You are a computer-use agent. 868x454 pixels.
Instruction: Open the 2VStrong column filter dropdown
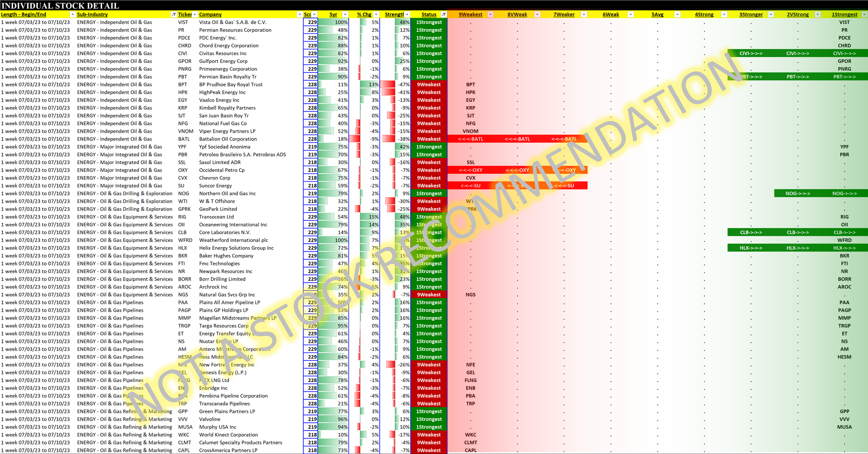click(818, 15)
